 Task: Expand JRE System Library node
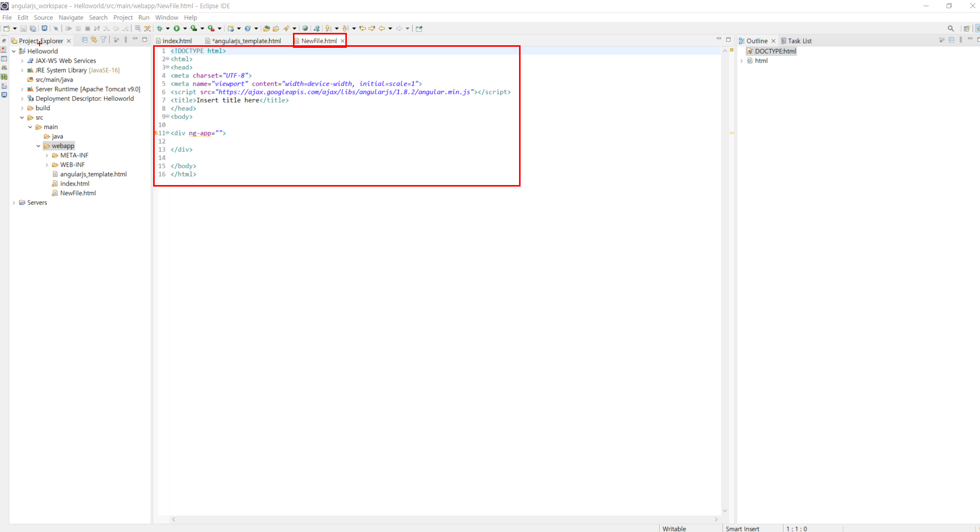point(22,70)
